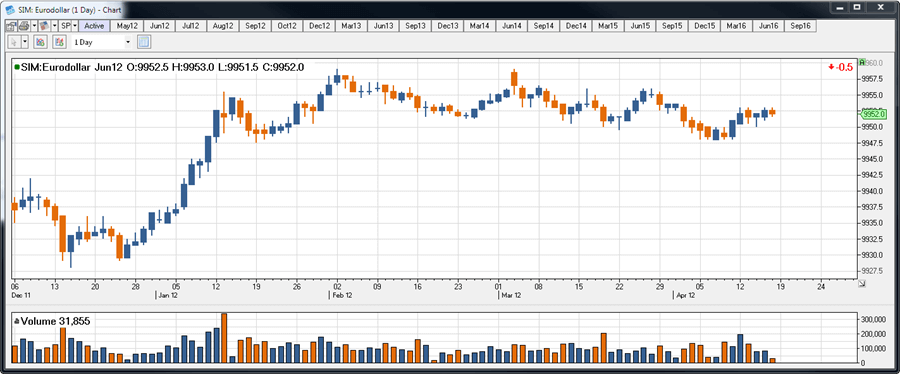900x374 pixels.
Task: Choose the Dec14 contract tab
Action: pos(576,26)
